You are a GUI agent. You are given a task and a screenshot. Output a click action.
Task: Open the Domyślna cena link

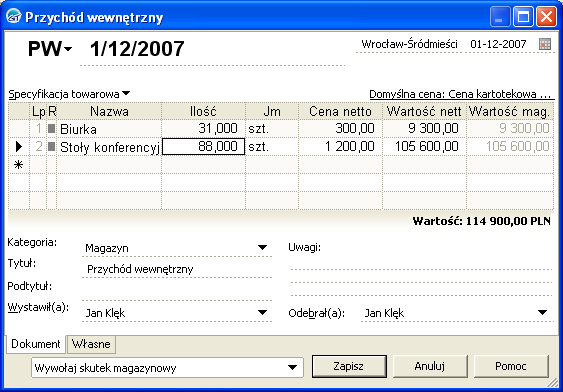[x=460, y=94]
